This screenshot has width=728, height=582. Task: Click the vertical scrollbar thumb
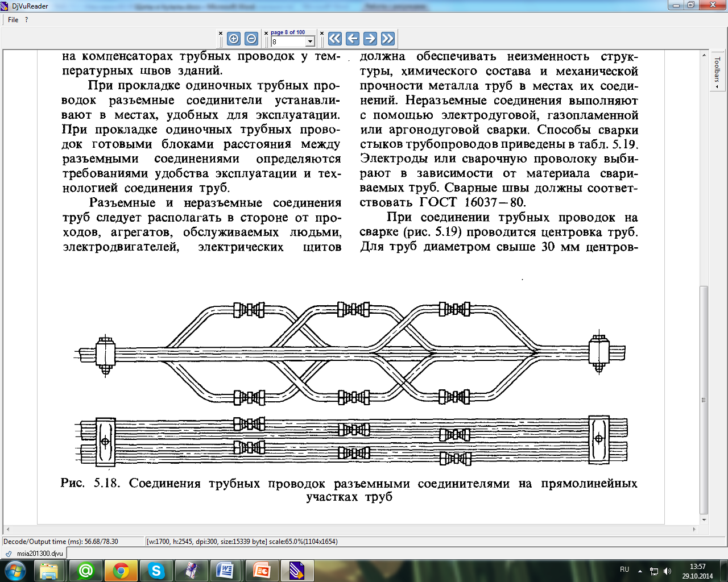click(x=704, y=400)
